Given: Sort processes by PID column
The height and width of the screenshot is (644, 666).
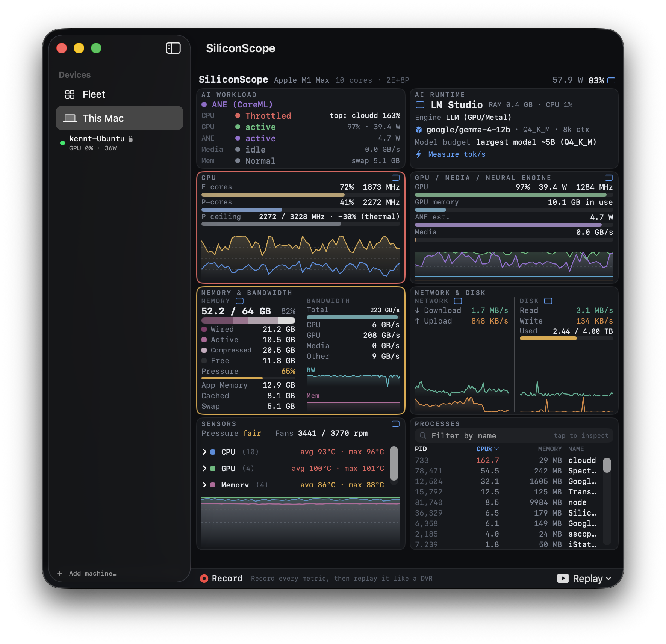Looking at the screenshot, I should [x=421, y=449].
